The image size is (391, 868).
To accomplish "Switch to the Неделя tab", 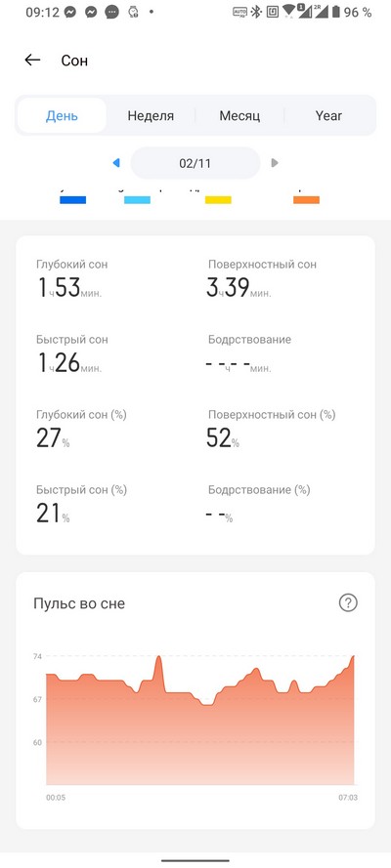I will (x=151, y=115).
